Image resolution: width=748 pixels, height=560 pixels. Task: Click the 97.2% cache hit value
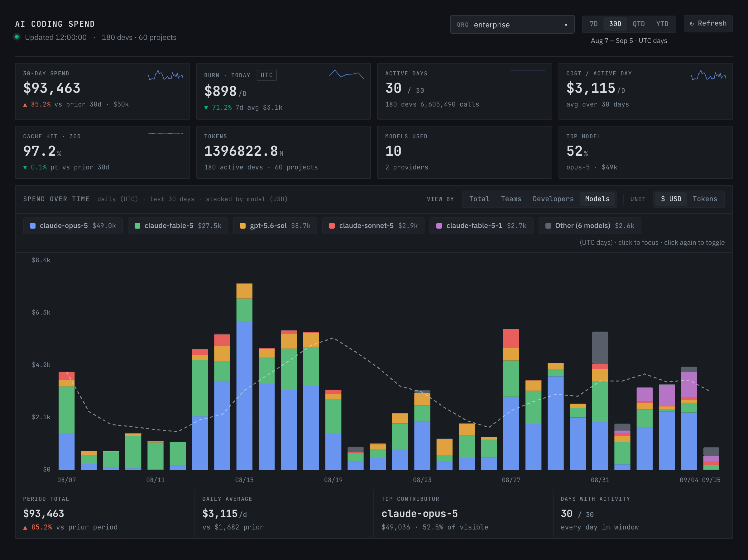(42, 151)
